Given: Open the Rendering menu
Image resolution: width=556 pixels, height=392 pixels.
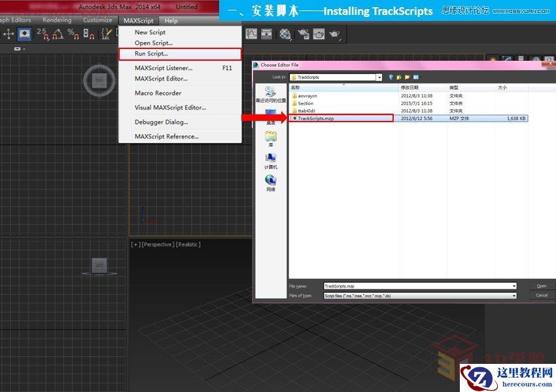Looking at the screenshot, I should [x=57, y=20].
